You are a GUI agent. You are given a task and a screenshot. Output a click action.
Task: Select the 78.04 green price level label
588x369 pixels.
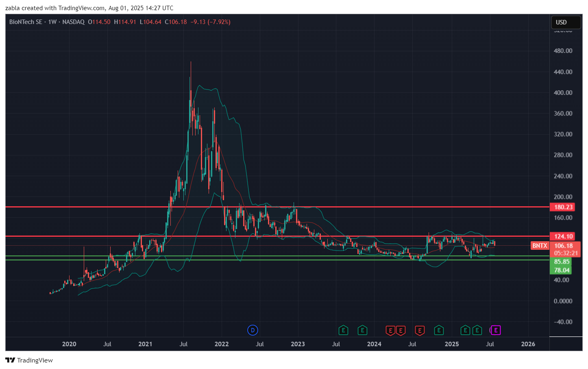(561, 270)
